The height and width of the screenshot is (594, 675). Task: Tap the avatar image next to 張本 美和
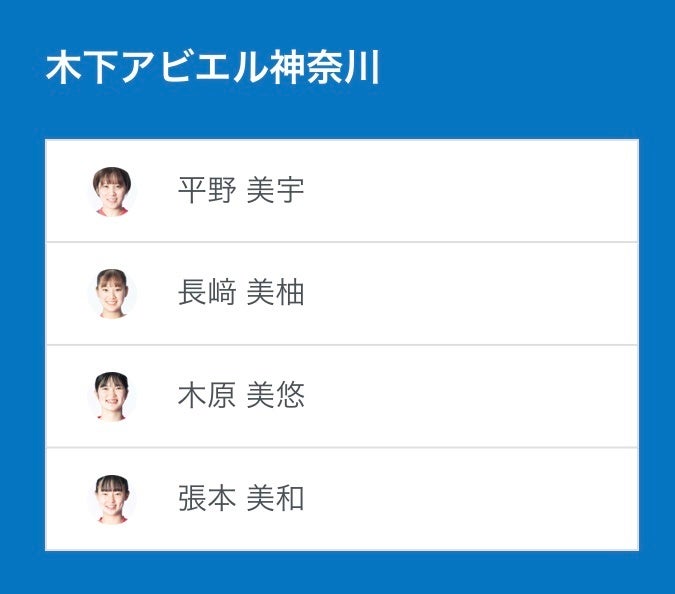(x=112, y=500)
